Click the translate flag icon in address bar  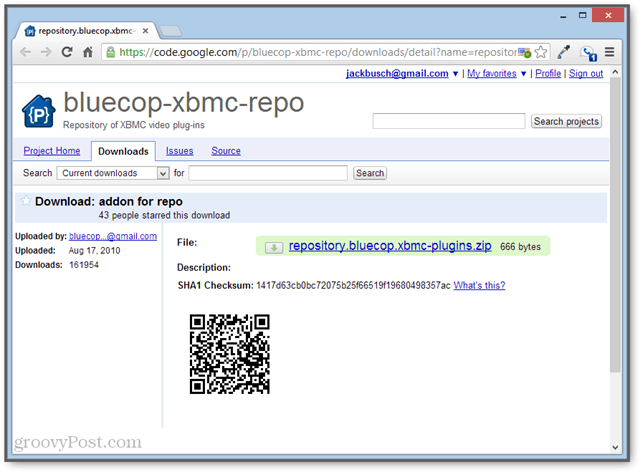pos(524,52)
